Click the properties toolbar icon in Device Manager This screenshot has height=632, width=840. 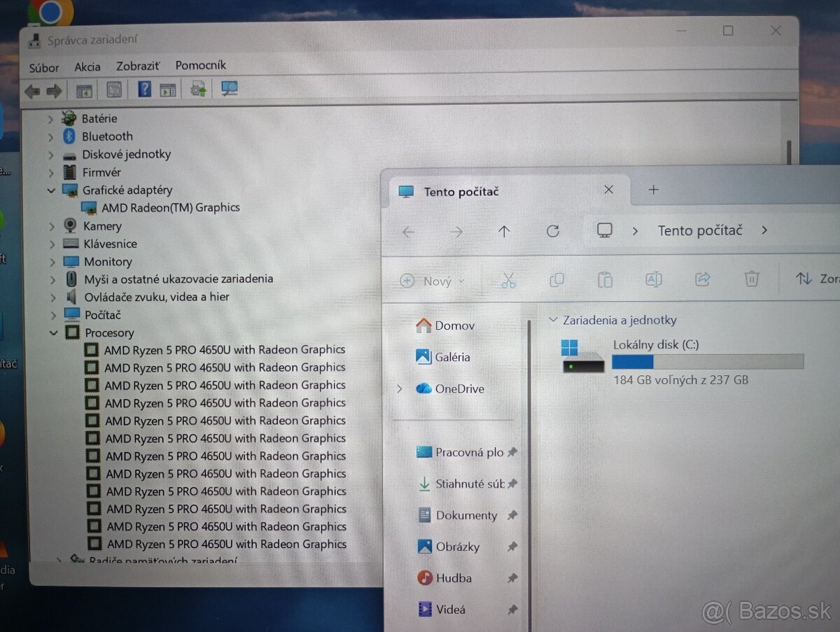point(114,90)
